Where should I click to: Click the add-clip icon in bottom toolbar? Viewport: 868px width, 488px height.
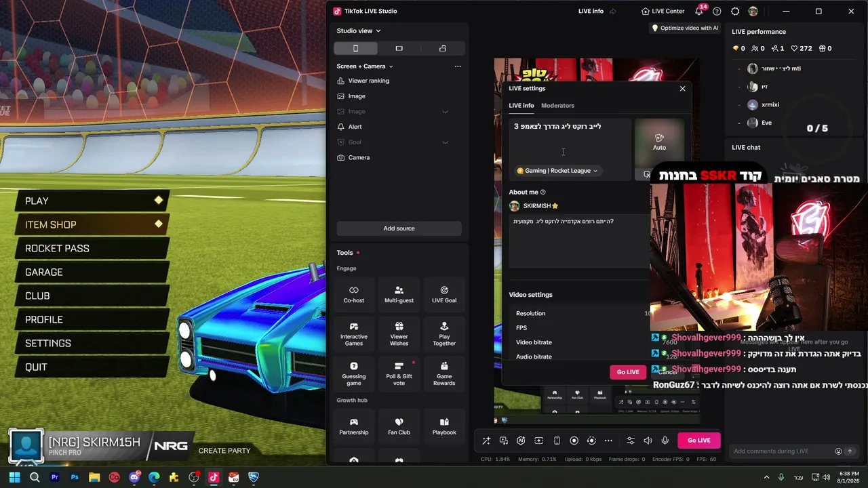tap(538, 441)
